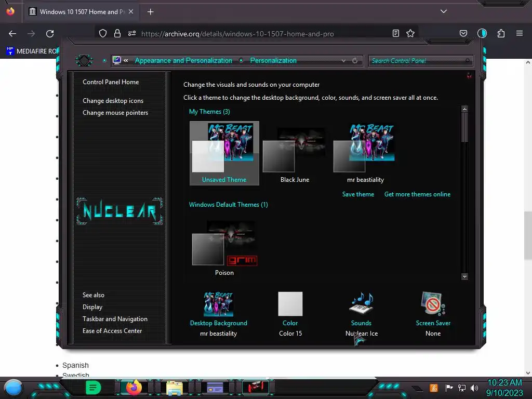Apply the Poison default theme
532x399 pixels.
pos(224,248)
